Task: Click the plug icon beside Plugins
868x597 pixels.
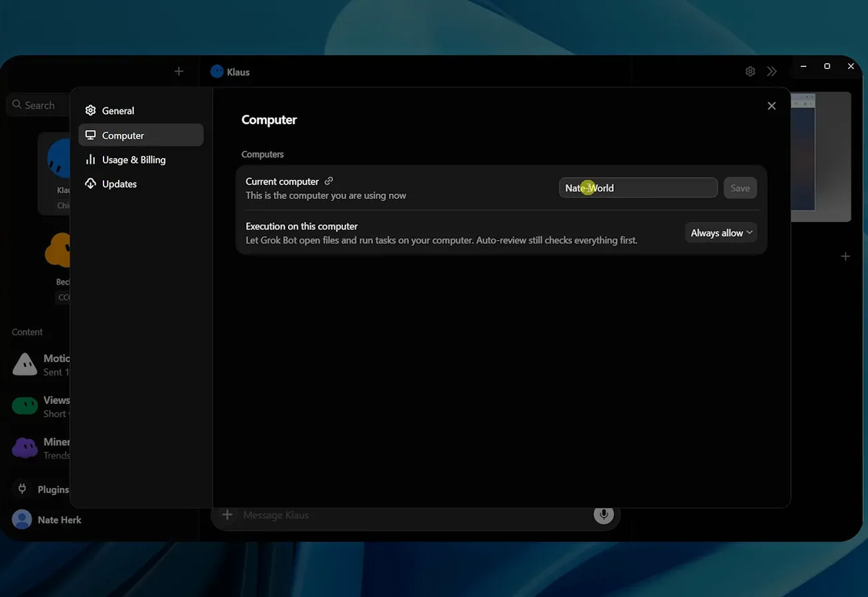Action: pyautogui.click(x=22, y=489)
